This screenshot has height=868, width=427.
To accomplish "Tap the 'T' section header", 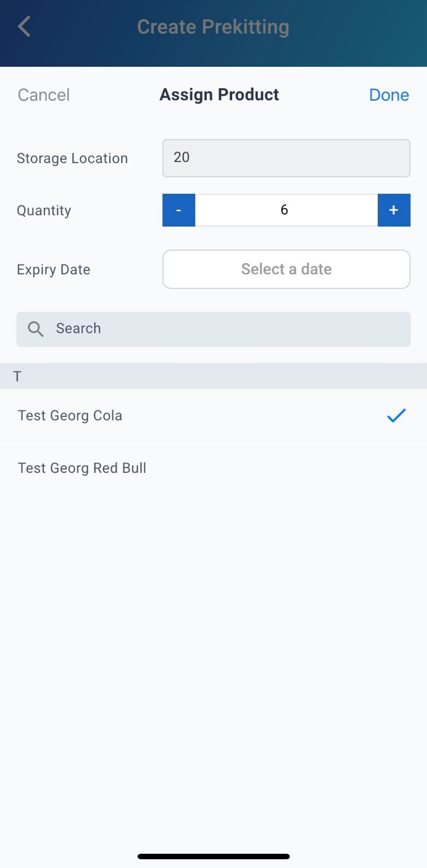I will [x=18, y=376].
